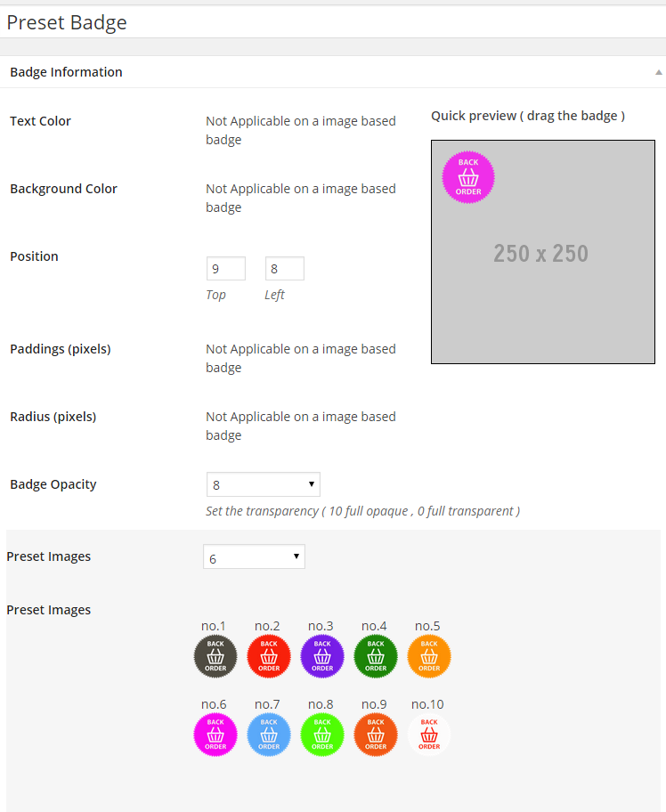Collapse the Badge Information panel arrow

(658, 72)
